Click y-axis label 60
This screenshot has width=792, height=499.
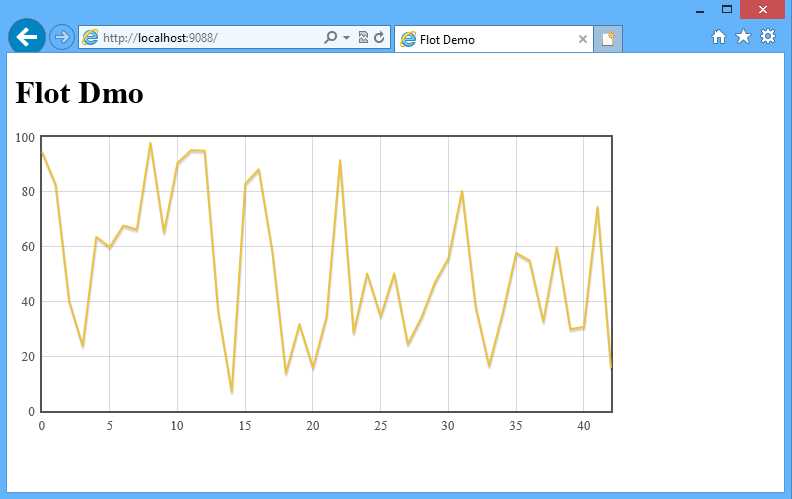(28, 247)
